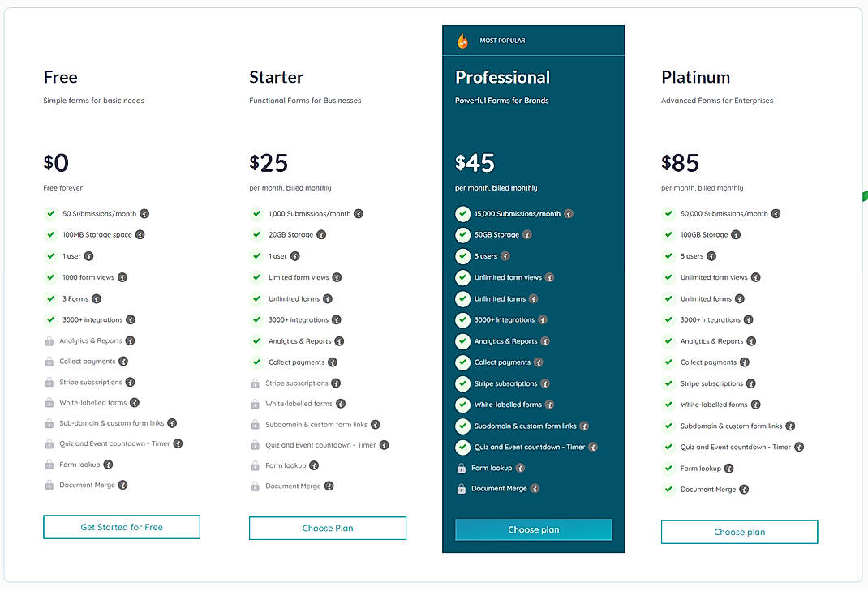
Task: Choose the Professional plan button
Action: pos(534,529)
